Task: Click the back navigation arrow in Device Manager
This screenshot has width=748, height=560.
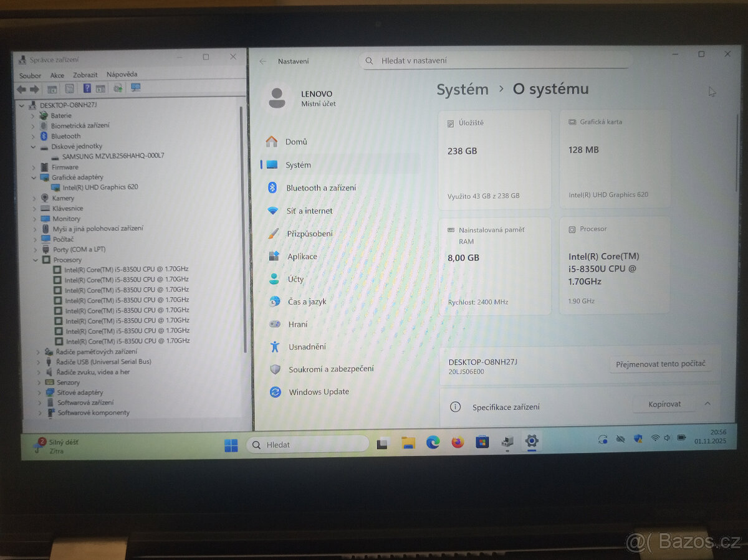Action: point(21,88)
